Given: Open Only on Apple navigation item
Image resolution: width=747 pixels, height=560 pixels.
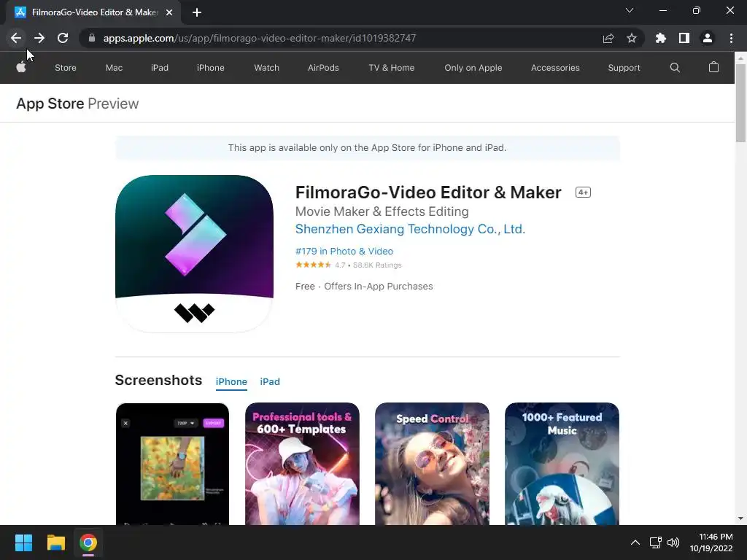Looking at the screenshot, I should (473, 68).
